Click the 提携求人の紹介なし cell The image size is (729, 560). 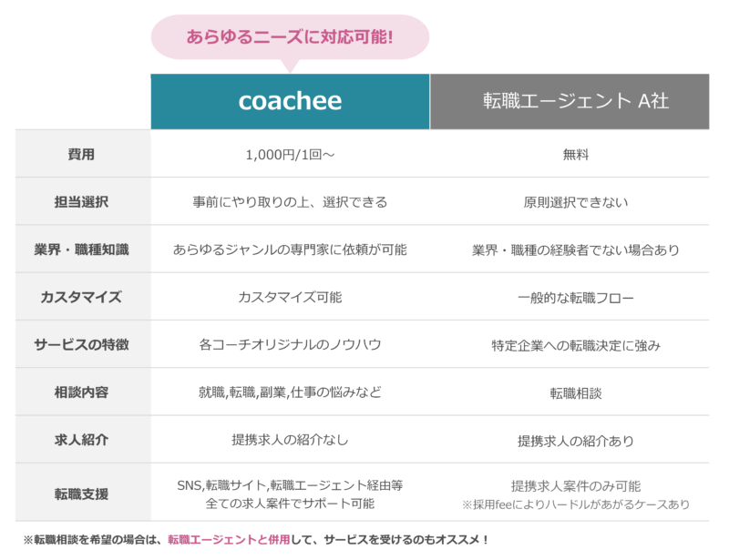click(290, 440)
